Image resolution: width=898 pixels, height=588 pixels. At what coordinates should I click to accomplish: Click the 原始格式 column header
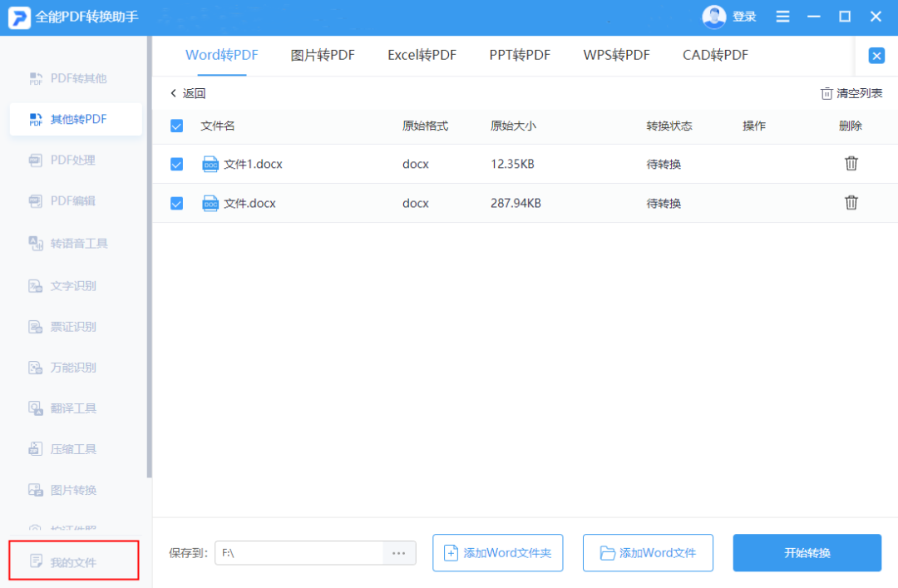point(425,126)
